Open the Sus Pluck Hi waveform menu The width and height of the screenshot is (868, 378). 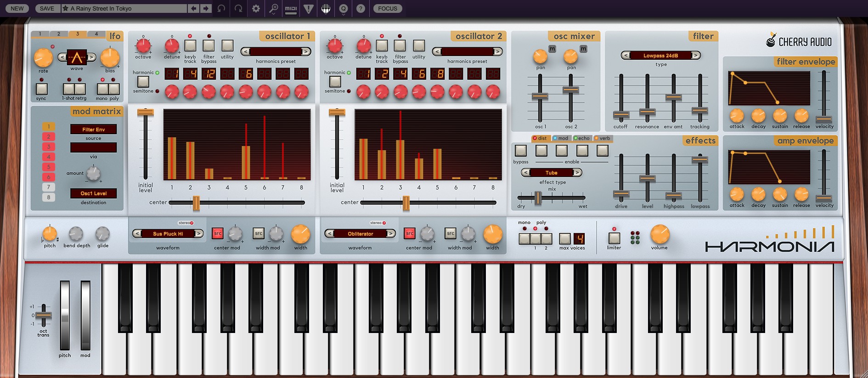[168, 233]
